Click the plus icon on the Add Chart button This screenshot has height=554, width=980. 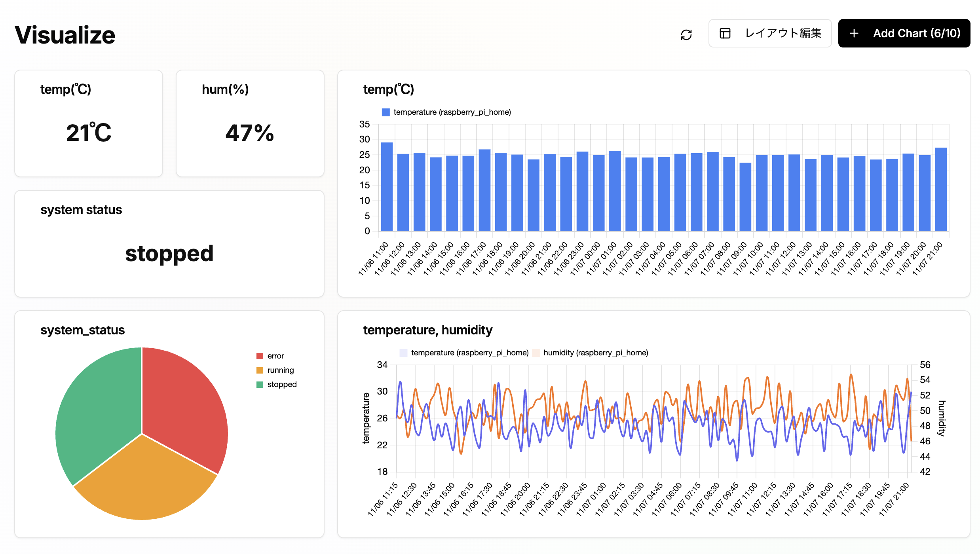click(854, 34)
